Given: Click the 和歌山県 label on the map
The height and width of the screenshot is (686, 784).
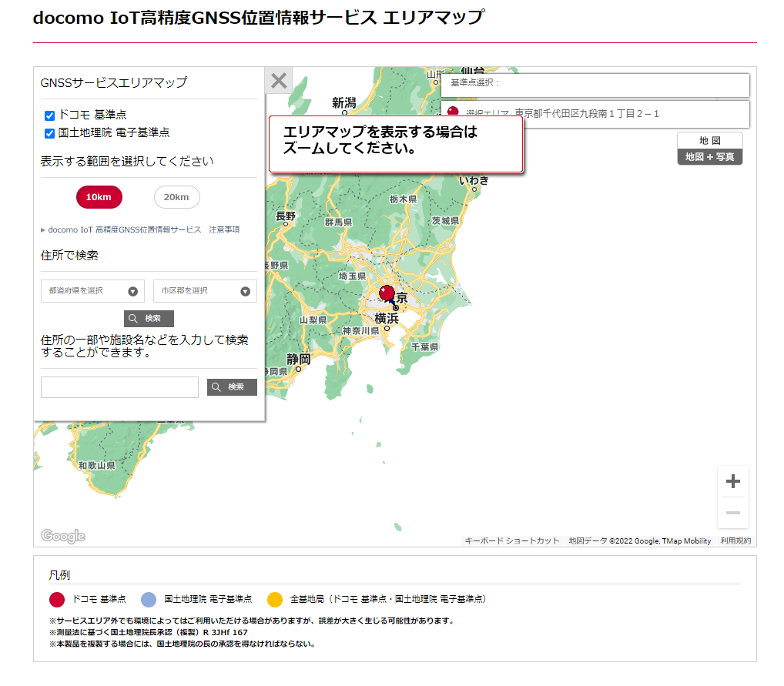Looking at the screenshot, I should pyautogui.click(x=97, y=466).
